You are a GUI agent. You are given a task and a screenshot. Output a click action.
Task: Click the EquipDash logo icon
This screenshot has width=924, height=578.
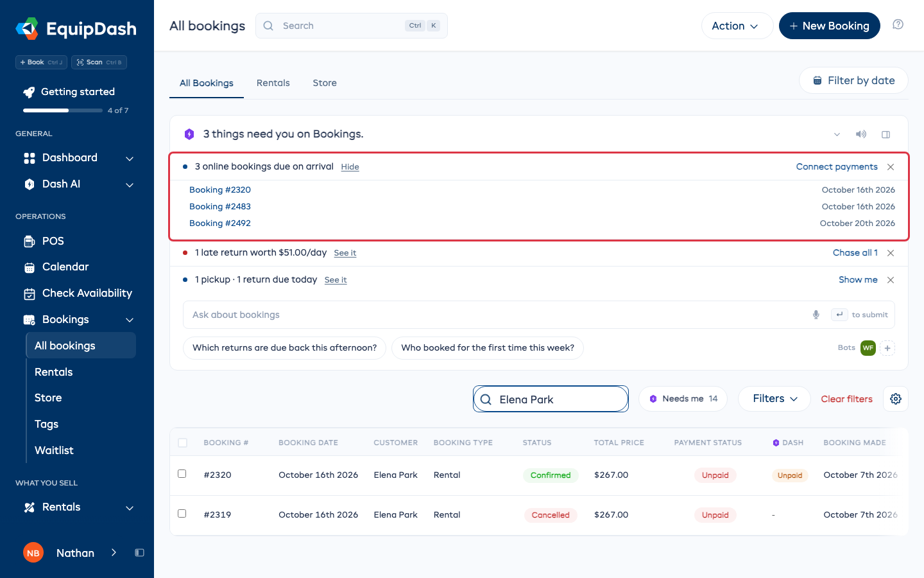click(x=27, y=28)
